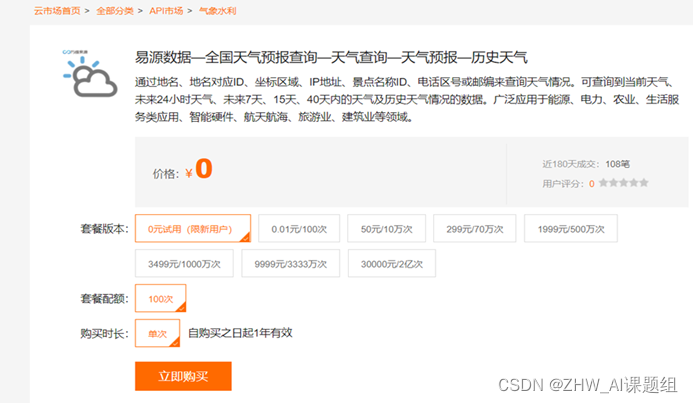Viewport: 693px width, 403px height.
Task: Open the 云市场首页 breadcrumb link
Action: 57,11
